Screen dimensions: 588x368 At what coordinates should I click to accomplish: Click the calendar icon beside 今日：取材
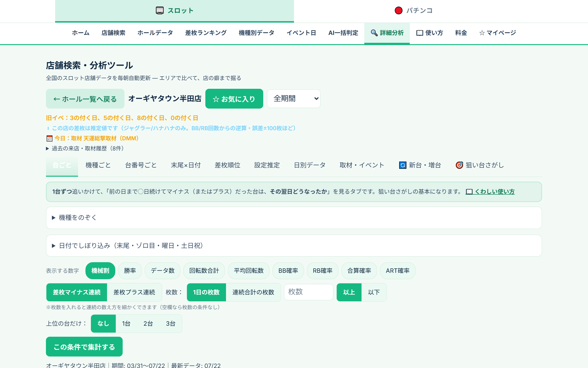pyautogui.click(x=49, y=138)
